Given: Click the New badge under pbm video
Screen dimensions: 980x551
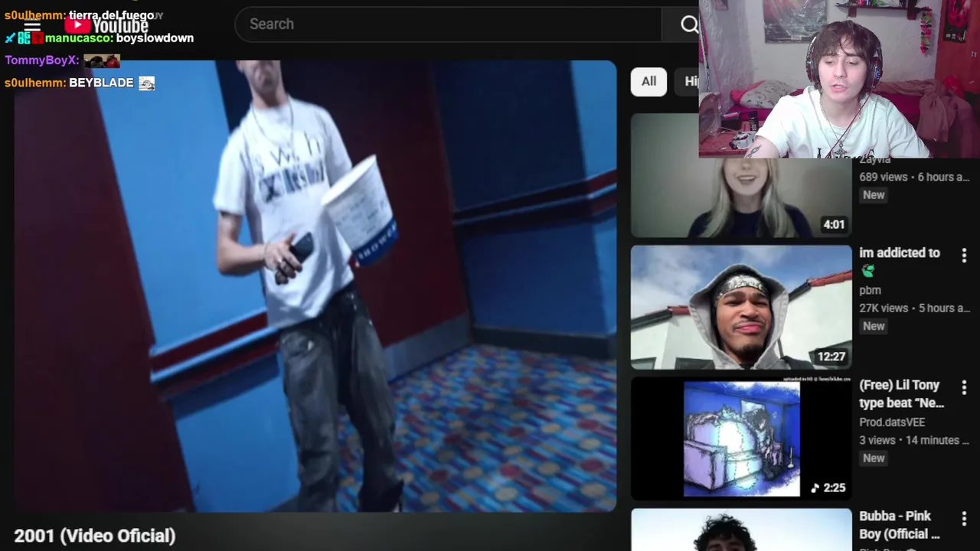Looking at the screenshot, I should click(874, 326).
